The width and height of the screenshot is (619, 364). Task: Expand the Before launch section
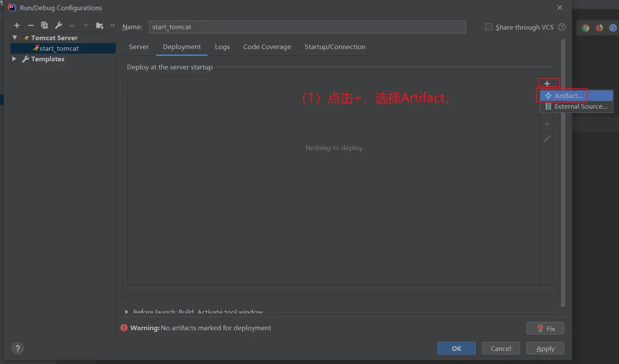tap(127, 312)
